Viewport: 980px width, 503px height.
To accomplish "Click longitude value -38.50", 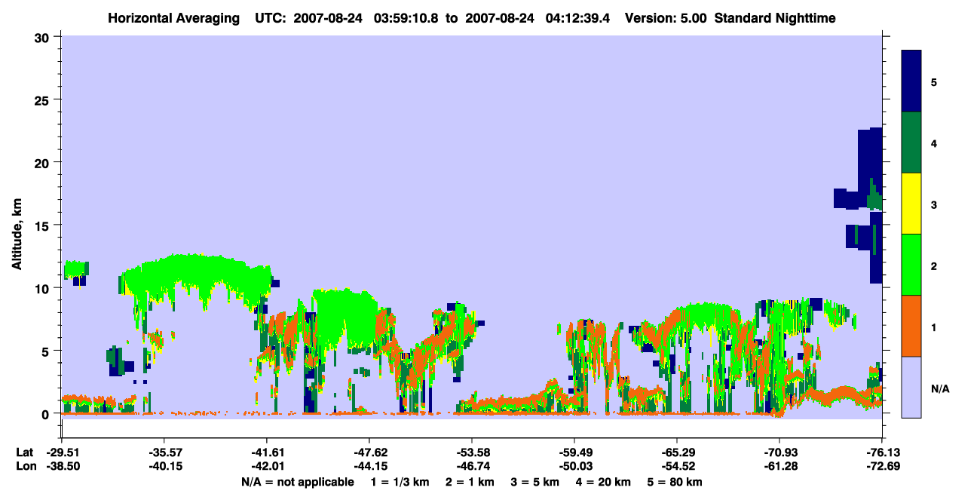I will pyautogui.click(x=61, y=466).
